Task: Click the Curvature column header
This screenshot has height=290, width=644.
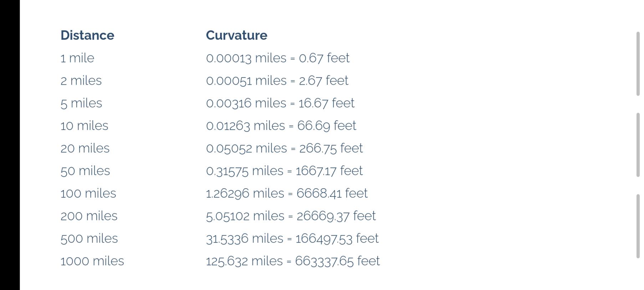Action: pos(236,35)
